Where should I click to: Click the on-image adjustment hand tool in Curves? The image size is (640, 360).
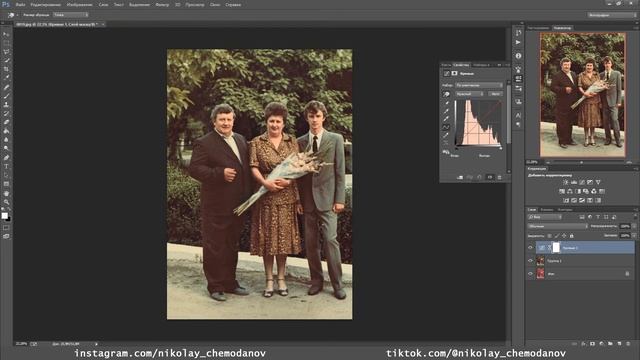coord(446,94)
